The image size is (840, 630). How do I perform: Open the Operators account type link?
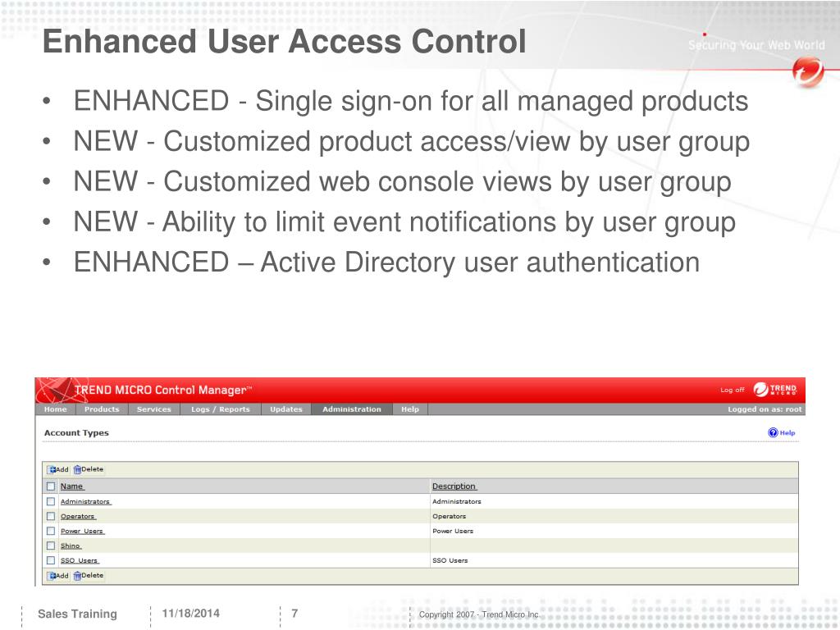(x=78, y=517)
